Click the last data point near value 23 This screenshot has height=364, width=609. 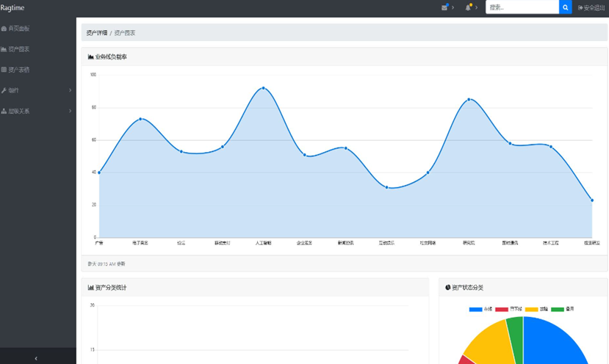592,200
